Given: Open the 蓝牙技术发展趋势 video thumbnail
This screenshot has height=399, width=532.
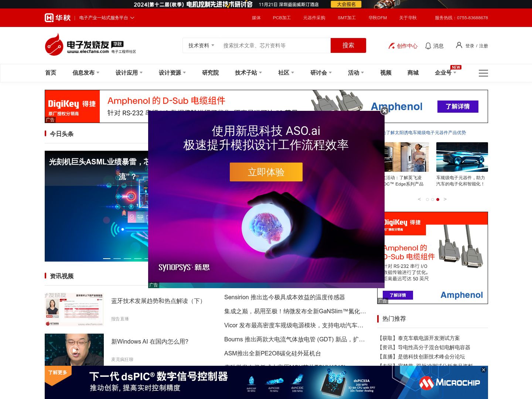Looking at the screenshot, I should 74,310.
